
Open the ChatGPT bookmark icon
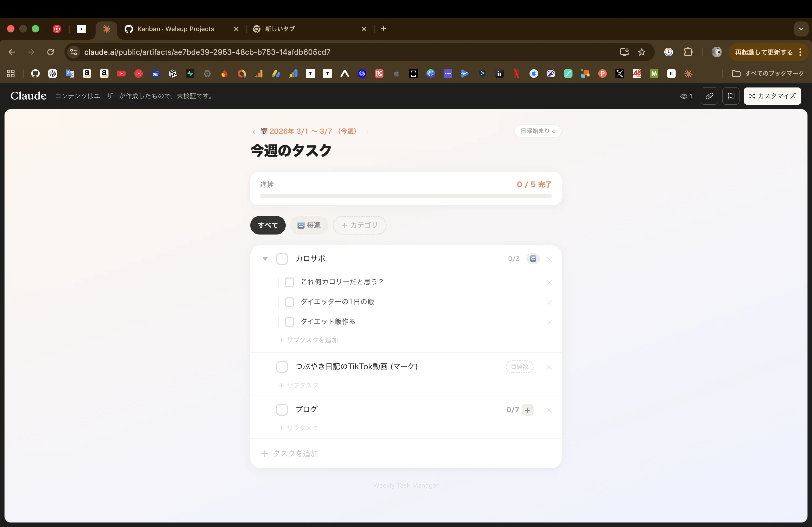coord(53,74)
